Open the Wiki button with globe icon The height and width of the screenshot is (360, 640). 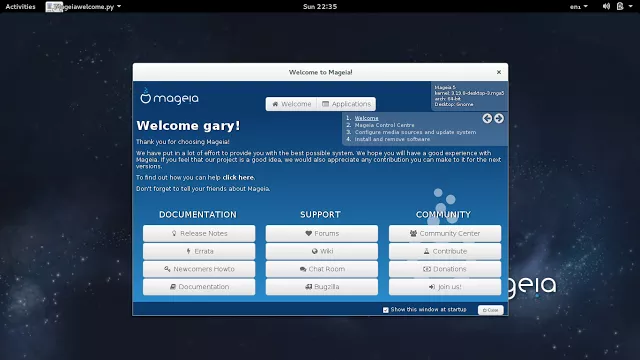(x=322, y=251)
